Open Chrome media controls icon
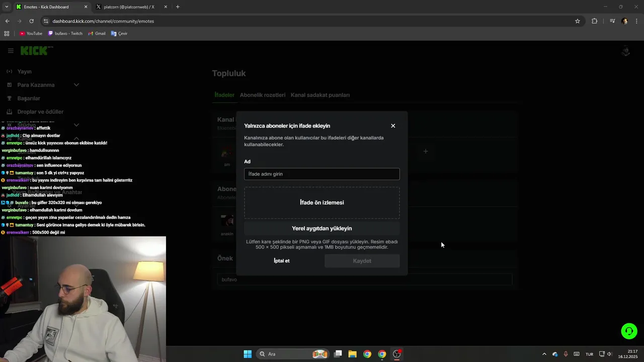This screenshot has width=644, height=362. [612, 21]
